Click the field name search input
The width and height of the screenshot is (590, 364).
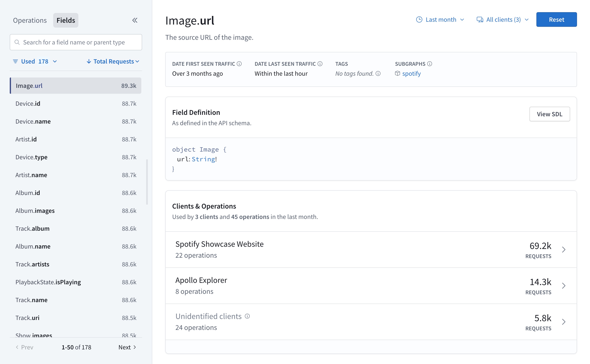[x=76, y=42]
